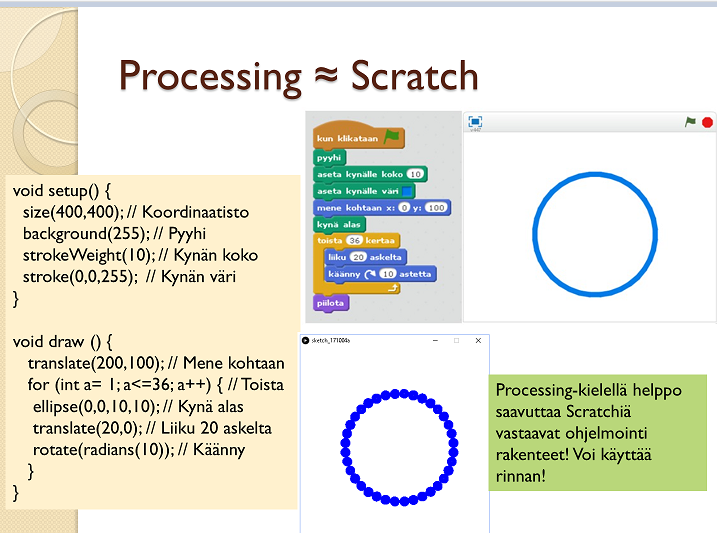This screenshot has width=718, height=533.
Task: Select the y value 100 field
Action: coord(435,208)
